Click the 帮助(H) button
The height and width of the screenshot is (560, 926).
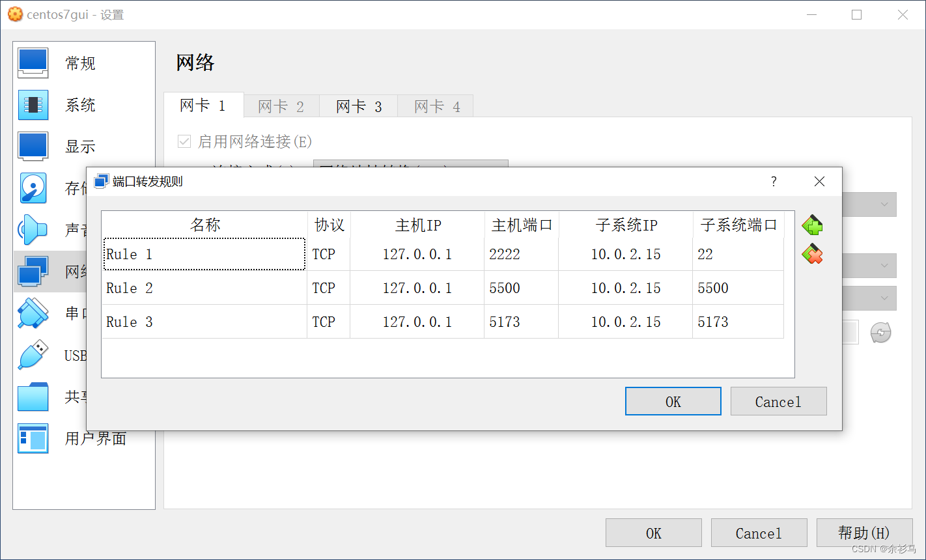pos(863,533)
